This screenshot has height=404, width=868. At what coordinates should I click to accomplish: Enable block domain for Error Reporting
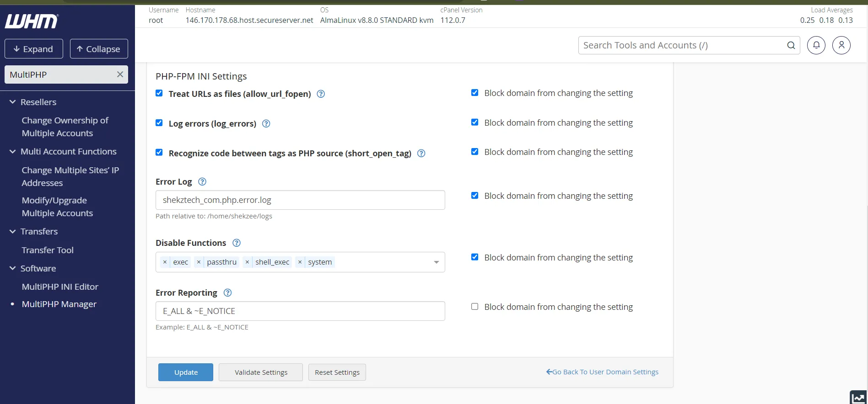click(475, 307)
